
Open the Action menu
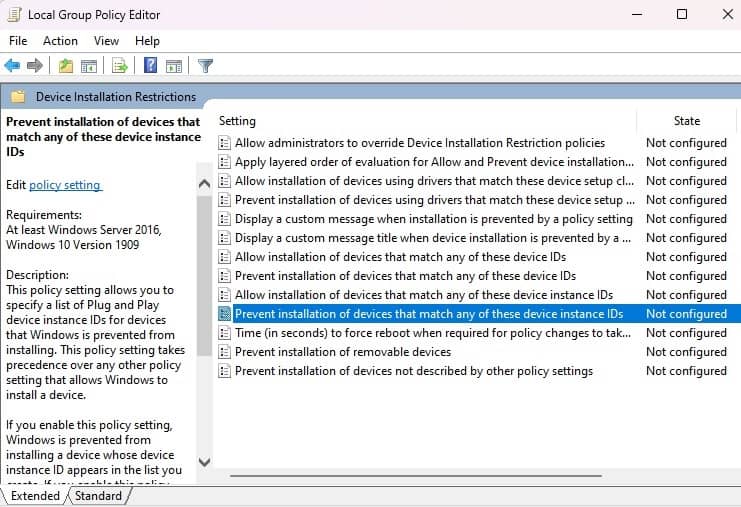pos(60,41)
